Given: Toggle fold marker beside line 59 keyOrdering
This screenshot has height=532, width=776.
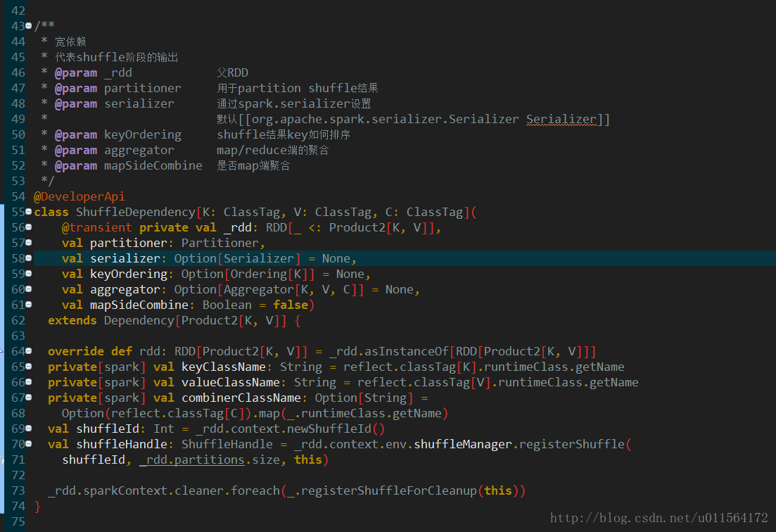Looking at the screenshot, I should (x=29, y=274).
